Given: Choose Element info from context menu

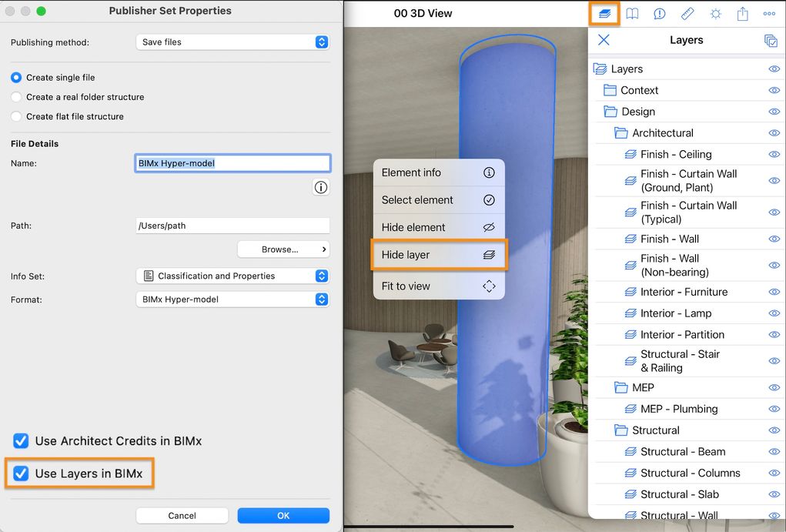Looking at the screenshot, I should [x=439, y=172].
